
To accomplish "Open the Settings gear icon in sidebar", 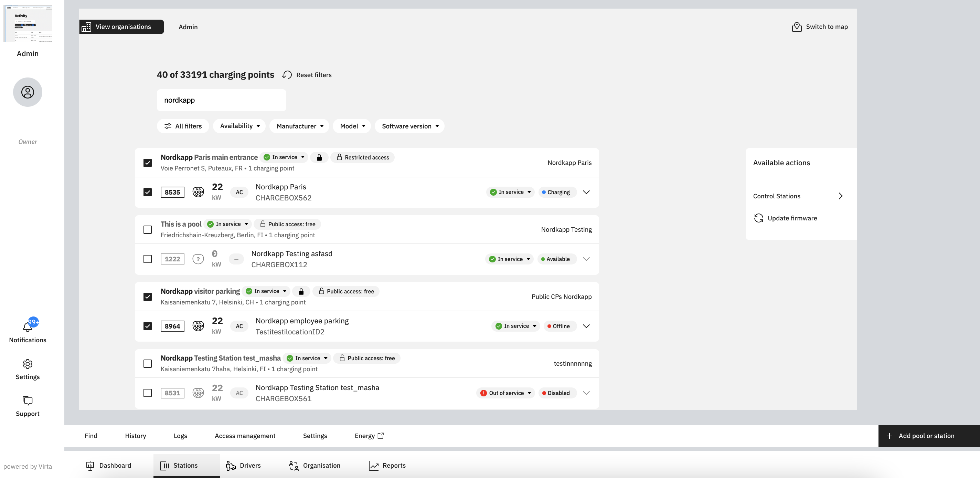I will (28, 364).
